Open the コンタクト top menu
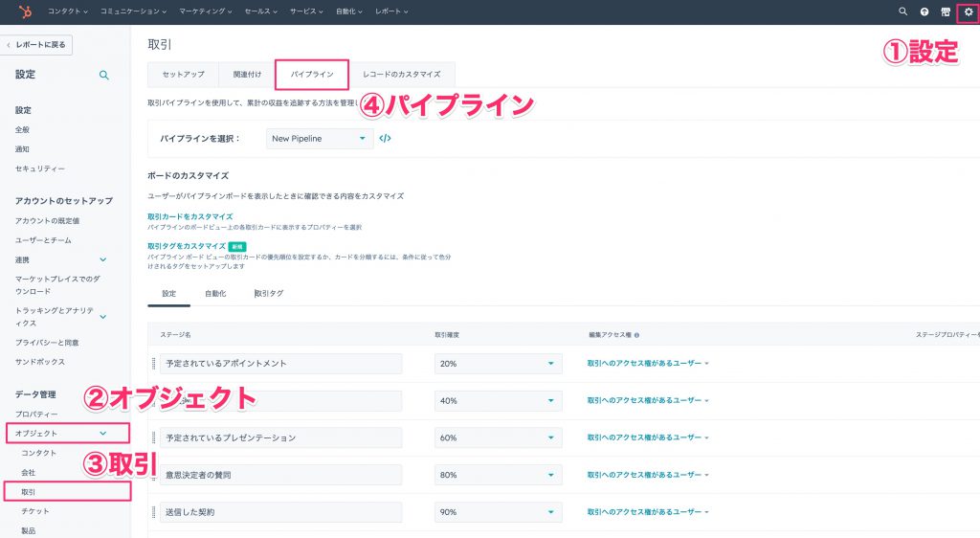The height and width of the screenshot is (538, 980). pos(68,11)
